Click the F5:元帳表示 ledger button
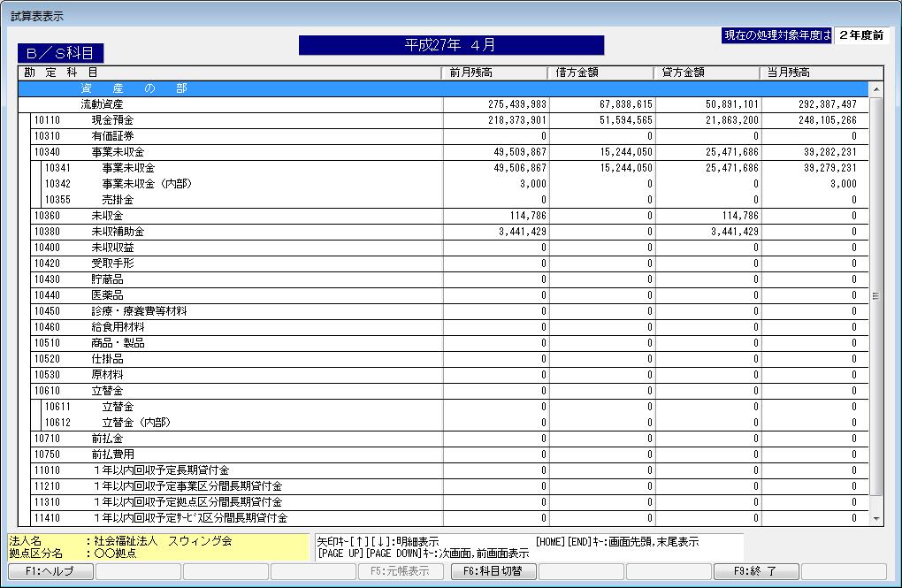This screenshot has height=588, width=902. click(402, 571)
